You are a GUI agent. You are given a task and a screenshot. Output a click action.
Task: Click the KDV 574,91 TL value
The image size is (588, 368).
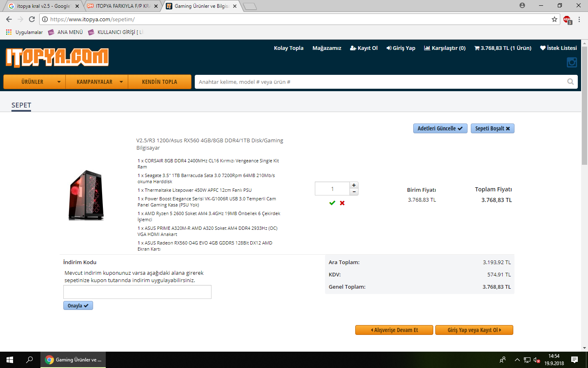[499, 274]
